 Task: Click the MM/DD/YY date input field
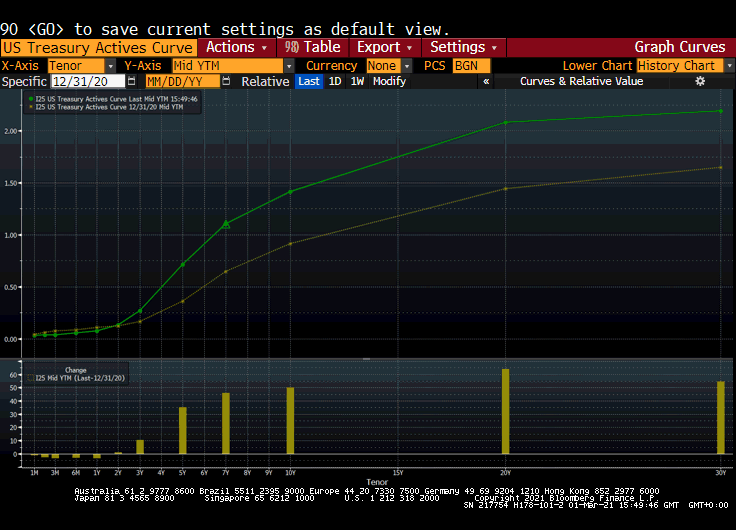[183, 81]
